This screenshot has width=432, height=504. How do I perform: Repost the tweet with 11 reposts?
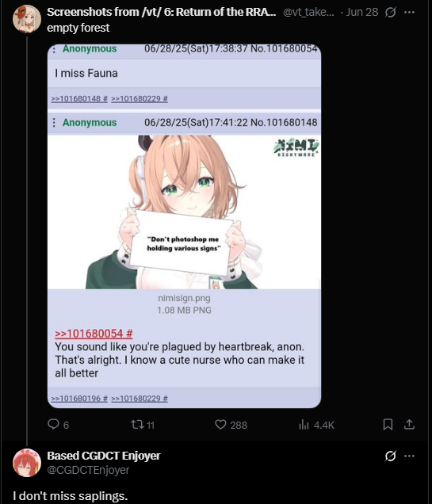point(143,425)
